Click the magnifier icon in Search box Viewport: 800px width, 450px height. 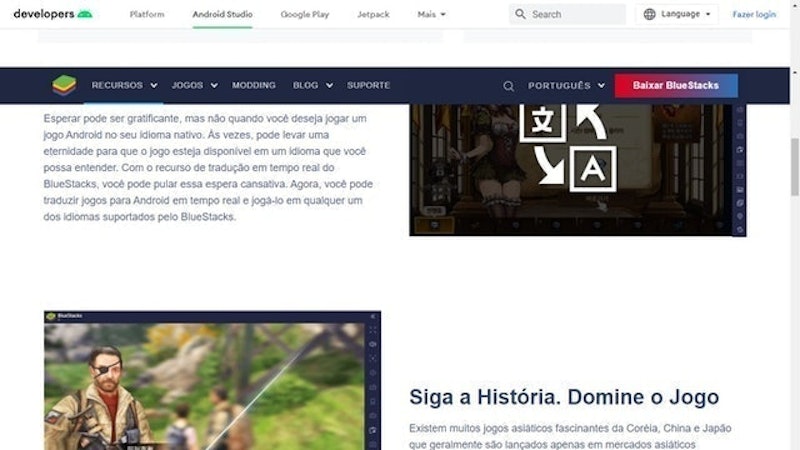(x=520, y=14)
